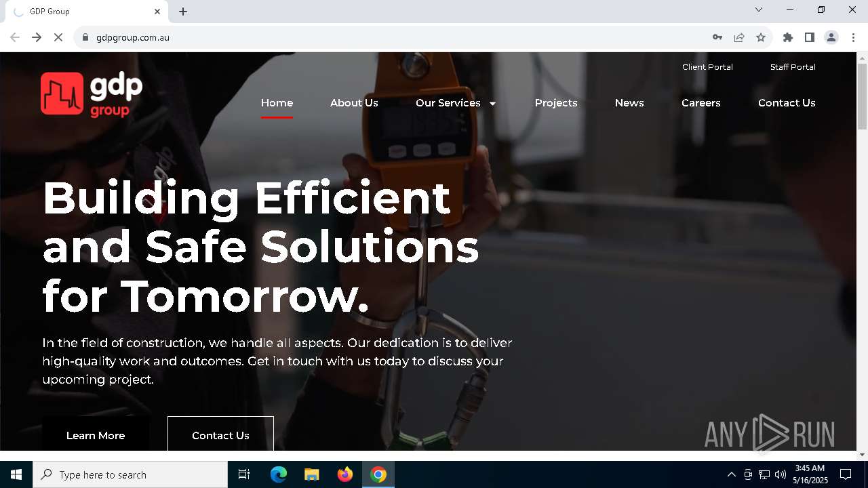The width and height of the screenshot is (868, 488).
Task: Open Contact Us in navigation
Action: coord(787,103)
